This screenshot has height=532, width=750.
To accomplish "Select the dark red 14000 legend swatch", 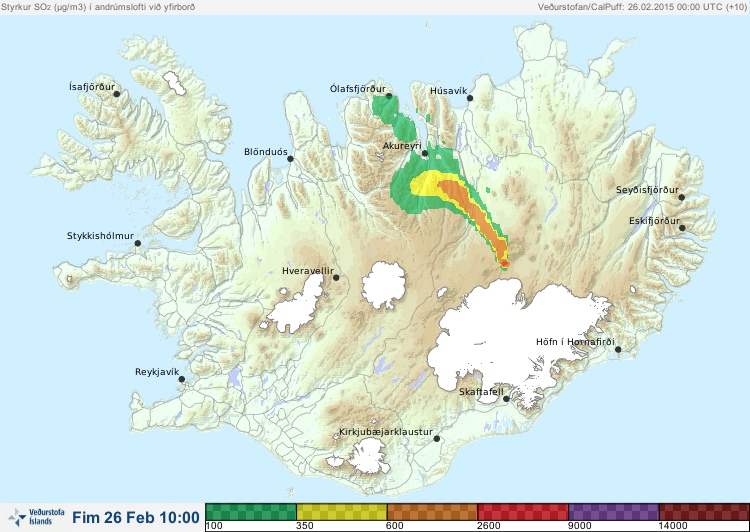I will [x=704, y=512].
